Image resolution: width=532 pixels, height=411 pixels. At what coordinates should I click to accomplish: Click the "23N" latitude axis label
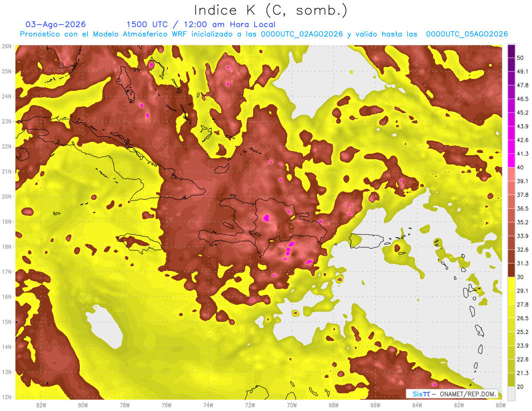pos(7,121)
